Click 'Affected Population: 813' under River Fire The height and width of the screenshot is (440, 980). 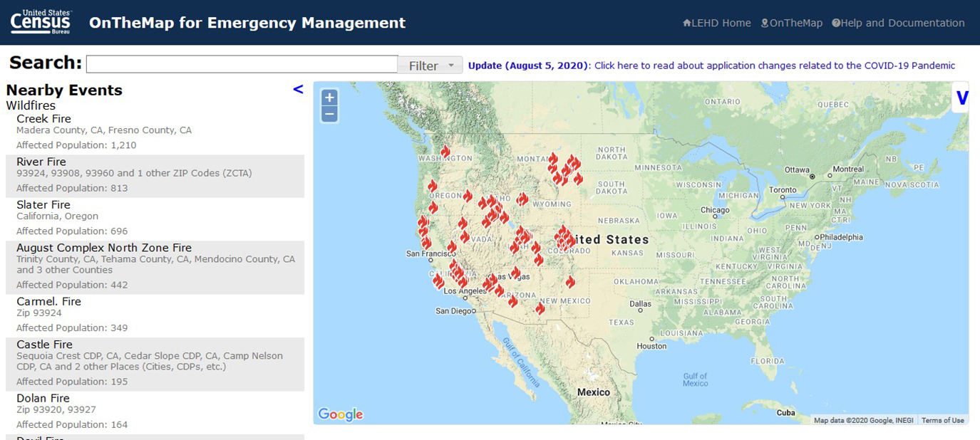coord(72,189)
